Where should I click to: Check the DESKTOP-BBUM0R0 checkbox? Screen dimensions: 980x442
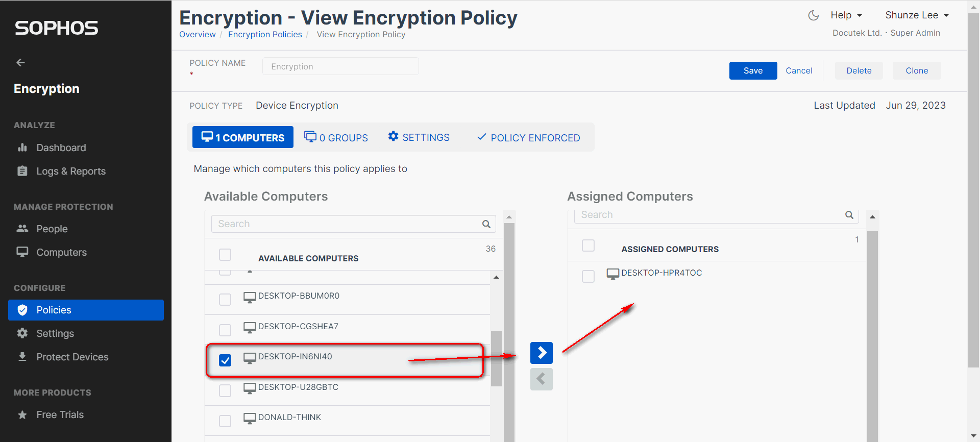coord(225,300)
